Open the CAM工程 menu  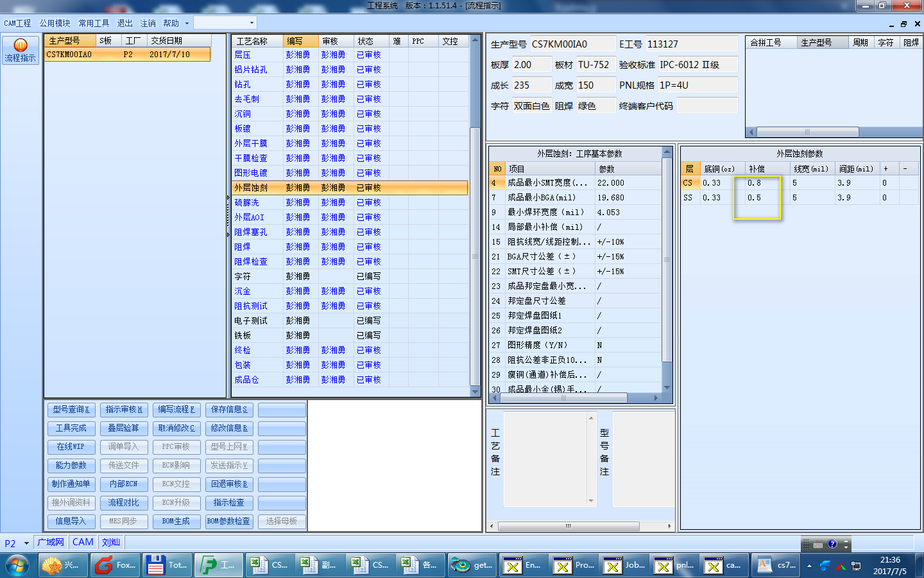point(17,23)
